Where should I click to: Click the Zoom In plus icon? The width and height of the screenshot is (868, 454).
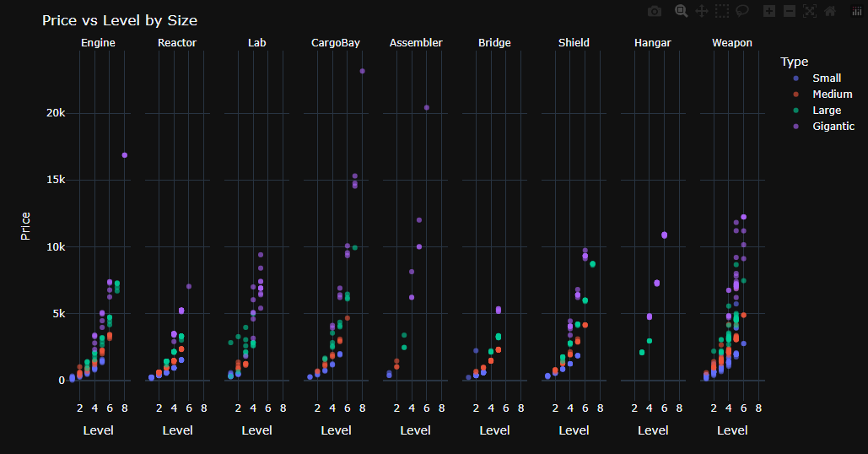tap(769, 11)
